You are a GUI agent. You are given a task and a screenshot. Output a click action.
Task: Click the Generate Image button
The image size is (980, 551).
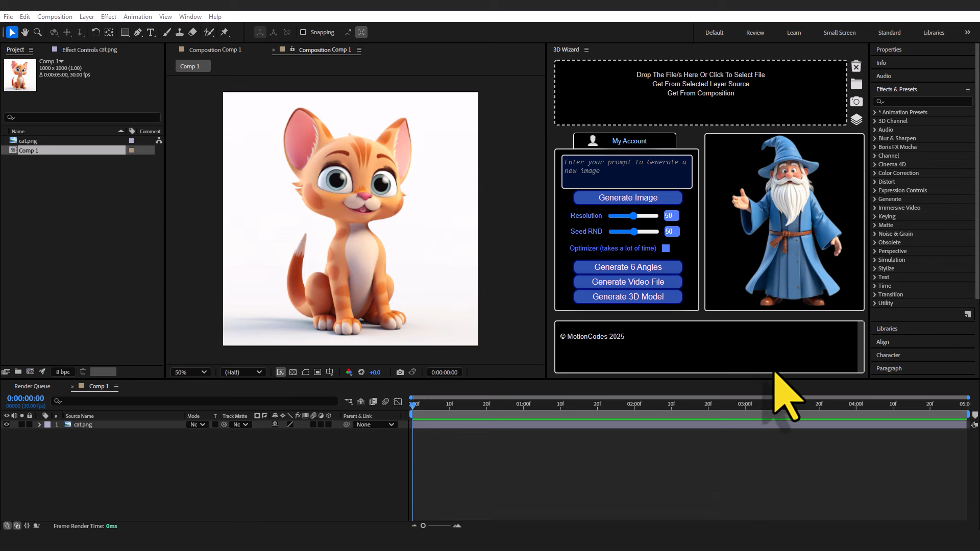point(628,198)
